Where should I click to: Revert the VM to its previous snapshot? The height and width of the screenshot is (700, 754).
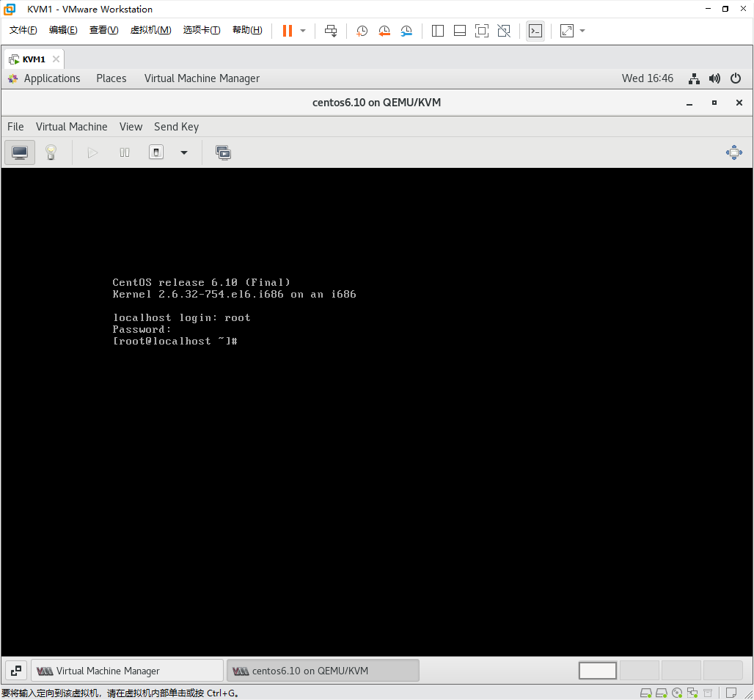[384, 31]
